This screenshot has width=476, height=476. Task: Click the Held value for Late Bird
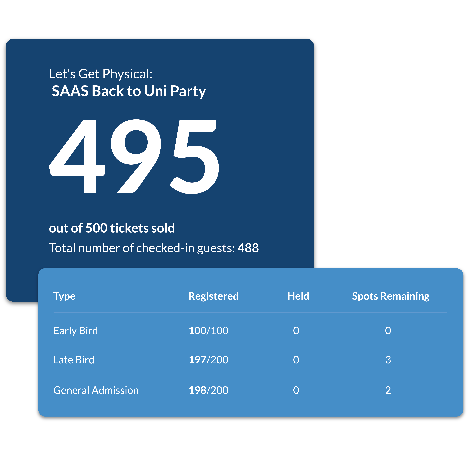[x=296, y=360]
